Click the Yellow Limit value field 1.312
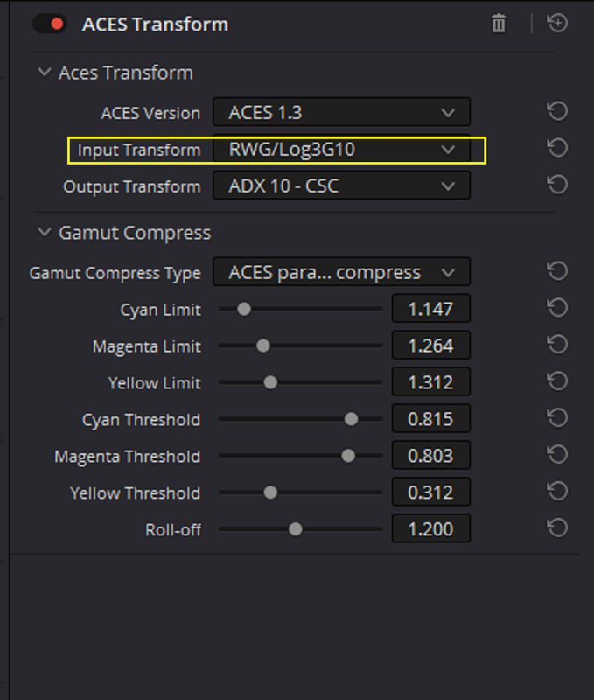The width and height of the screenshot is (594, 700). coord(430,382)
